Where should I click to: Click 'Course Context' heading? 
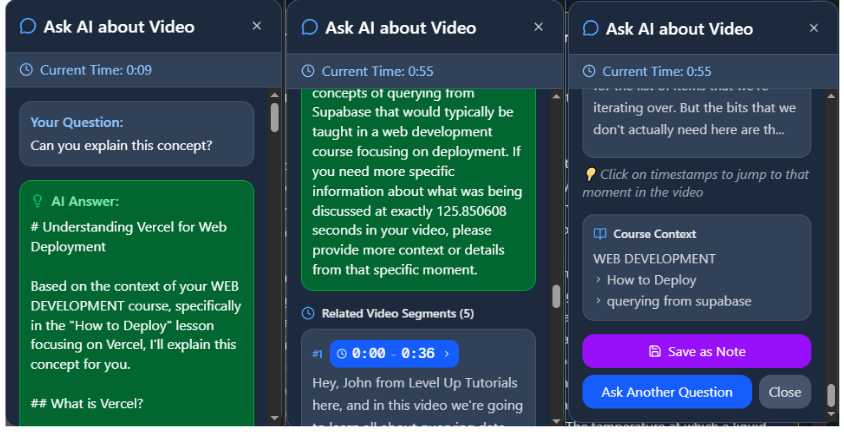[655, 234]
